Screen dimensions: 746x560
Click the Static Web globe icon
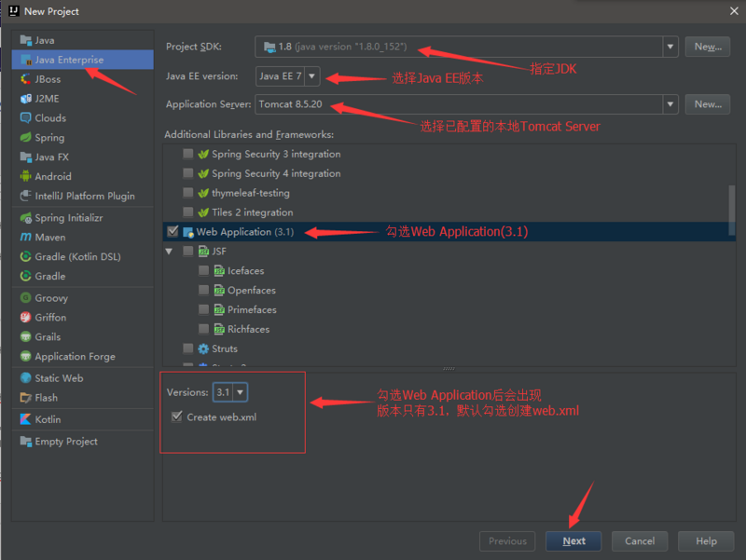click(26, 378)
